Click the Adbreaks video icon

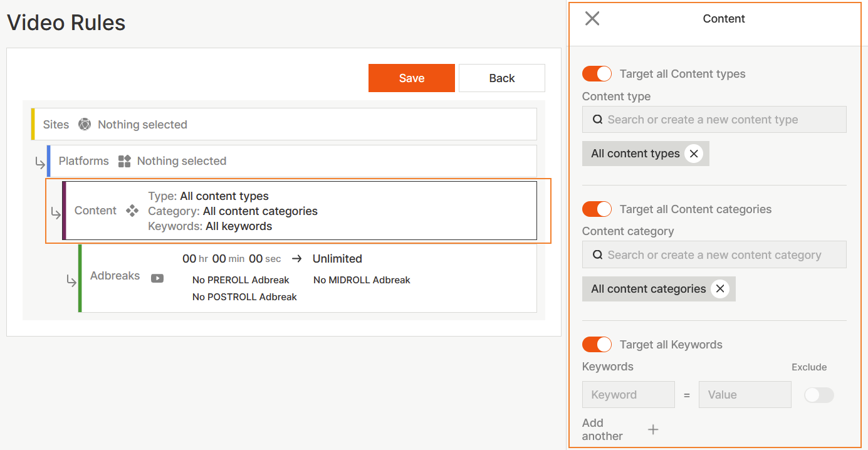157,278
